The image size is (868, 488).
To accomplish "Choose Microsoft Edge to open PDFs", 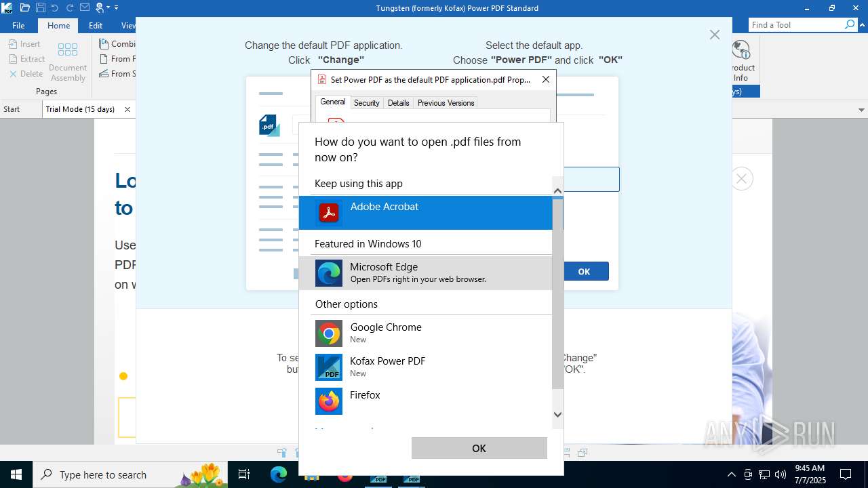I will (x=426, y=273).
